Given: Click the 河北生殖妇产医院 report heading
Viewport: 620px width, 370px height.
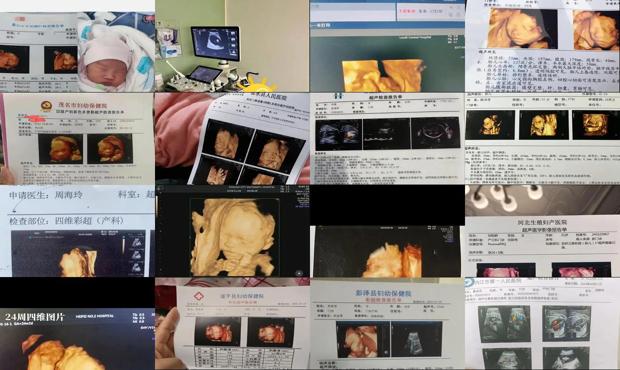Looking at the screenshot, I should 543,222.
